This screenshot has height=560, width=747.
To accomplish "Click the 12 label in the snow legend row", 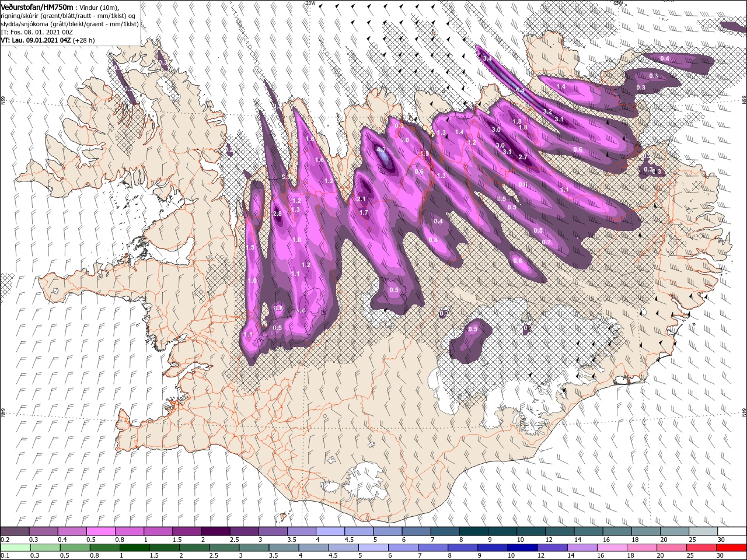I will (549, 540).
